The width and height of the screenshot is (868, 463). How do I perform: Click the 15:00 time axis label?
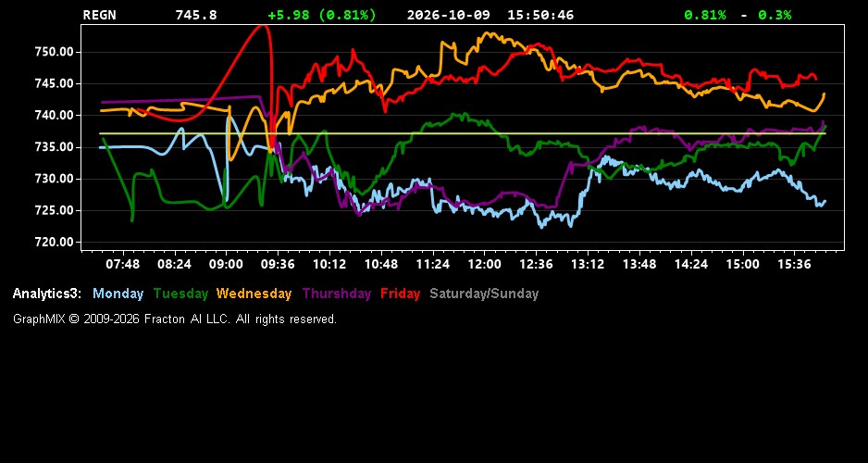[x=742, y=264]
